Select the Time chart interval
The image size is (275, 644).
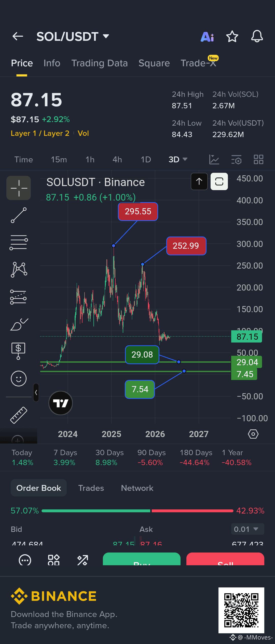24,160
